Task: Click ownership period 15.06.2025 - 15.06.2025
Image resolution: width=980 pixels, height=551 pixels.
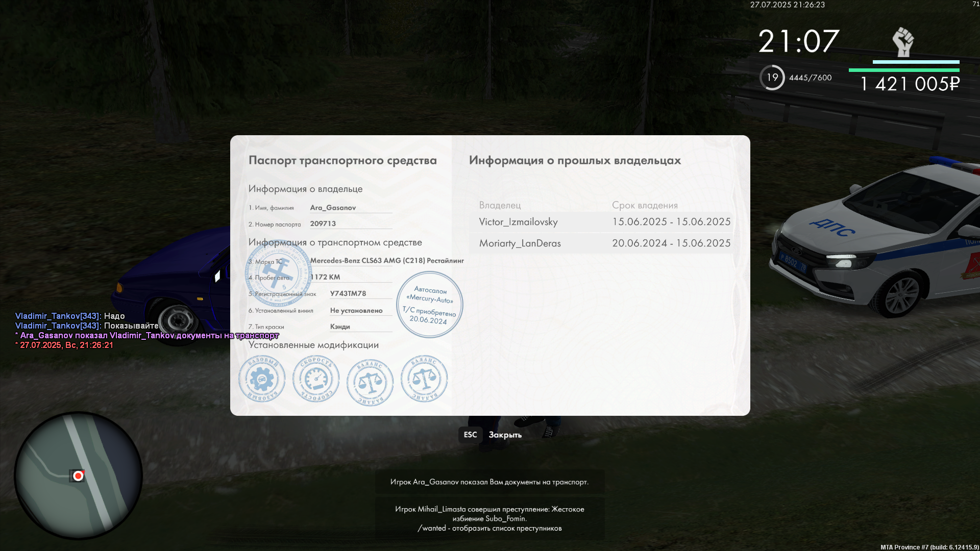Action: tap(671, 222)
